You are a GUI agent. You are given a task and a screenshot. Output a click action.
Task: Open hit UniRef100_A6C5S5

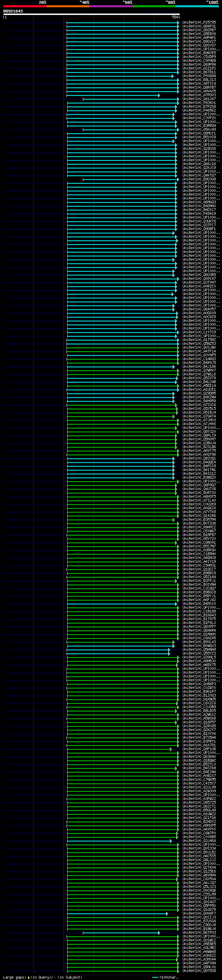click(x=199, y=856)
